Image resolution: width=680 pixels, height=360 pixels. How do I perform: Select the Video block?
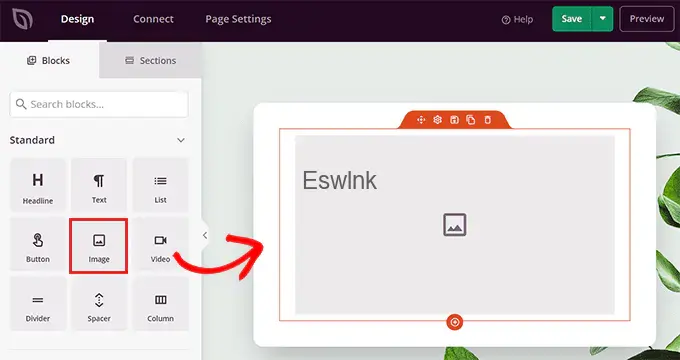tap(160, 245)
